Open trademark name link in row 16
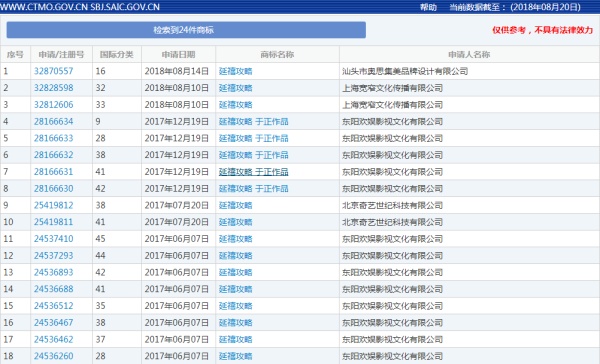This screenshot has height=364, width=600. (x=235, y=323)
